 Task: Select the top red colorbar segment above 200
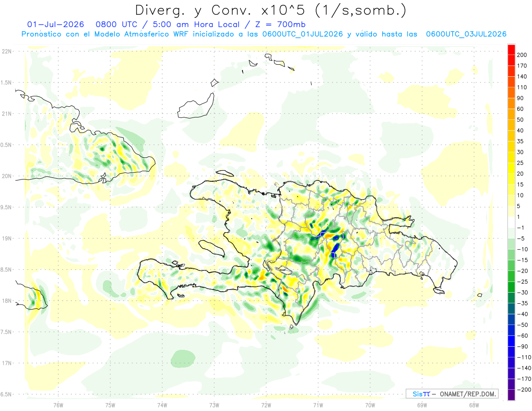pyautogui.click(x=511, y=49)
